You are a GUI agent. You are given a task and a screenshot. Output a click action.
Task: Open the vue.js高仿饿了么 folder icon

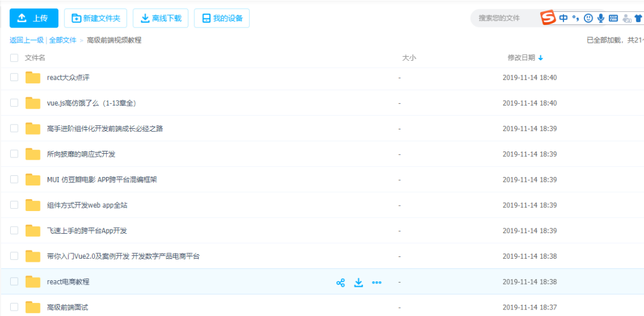pos(33,103)
